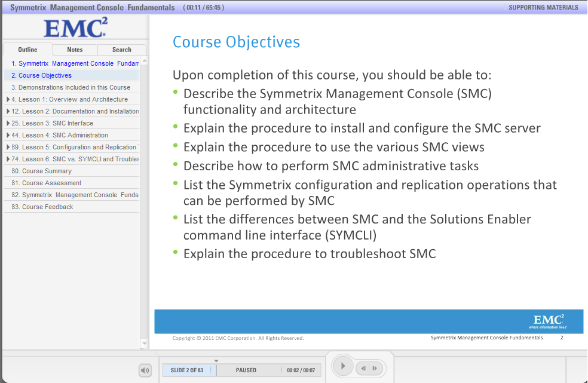Click the bullet about SMC administrative tasks

(331, 166)
